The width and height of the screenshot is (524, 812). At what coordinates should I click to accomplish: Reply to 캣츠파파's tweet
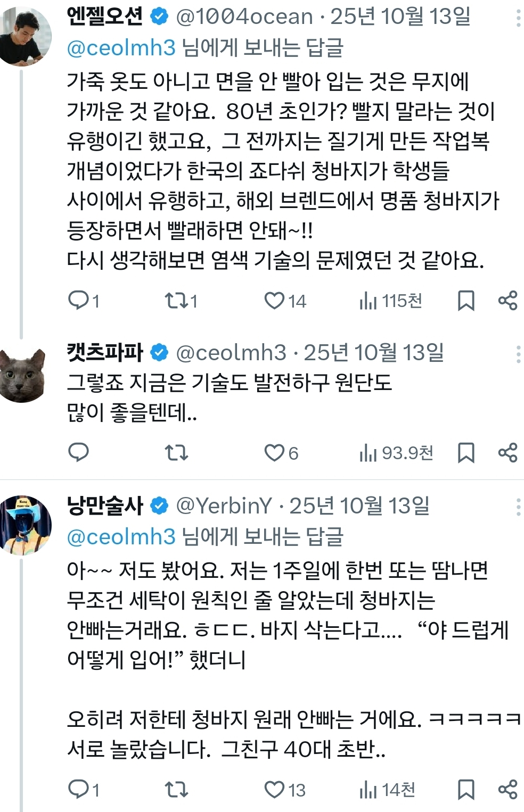point(79,453)
